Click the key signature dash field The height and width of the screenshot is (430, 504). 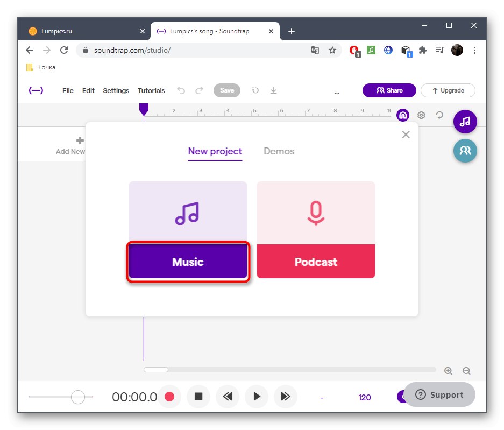322,398
